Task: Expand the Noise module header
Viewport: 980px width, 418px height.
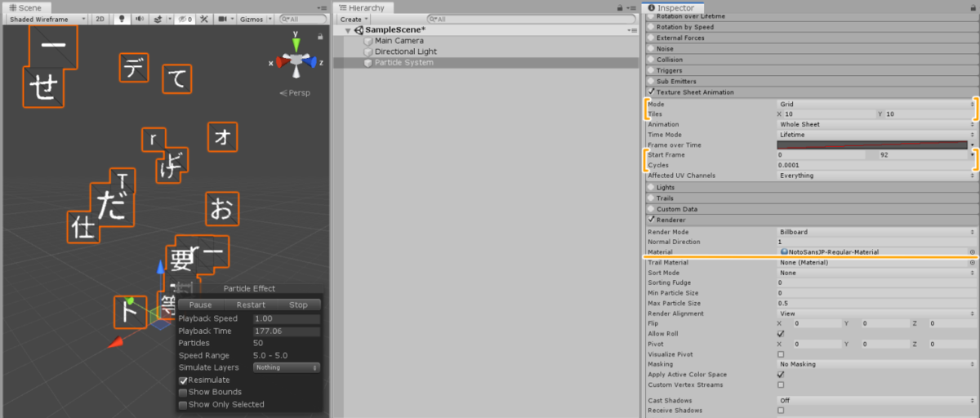Action: pos(811,48)
